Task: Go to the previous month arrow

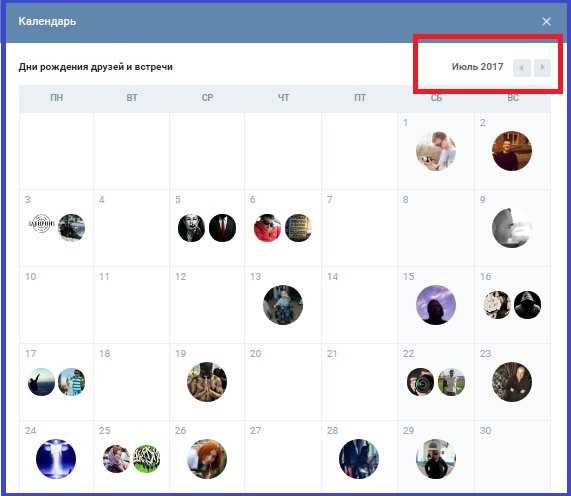Action: coord(521,67)
